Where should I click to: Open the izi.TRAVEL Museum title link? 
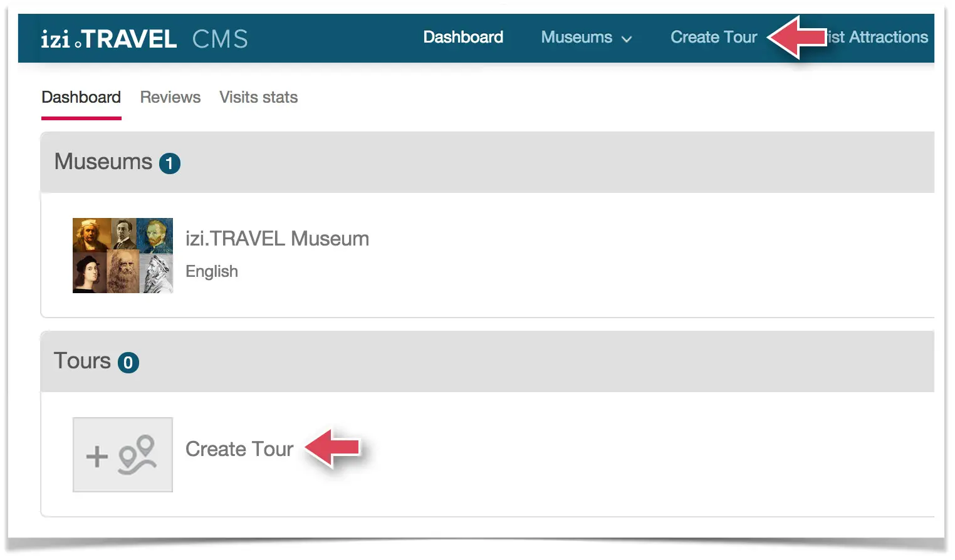(277, 239)
